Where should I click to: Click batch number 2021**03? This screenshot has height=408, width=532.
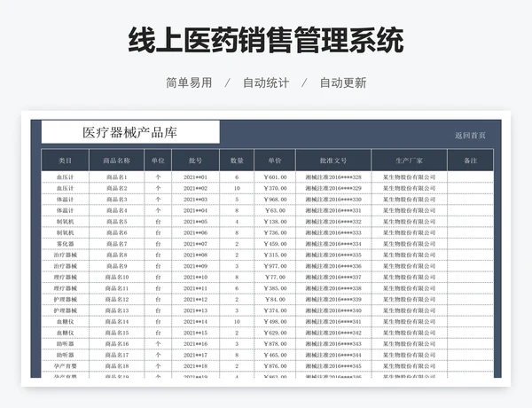click(195, 200)
